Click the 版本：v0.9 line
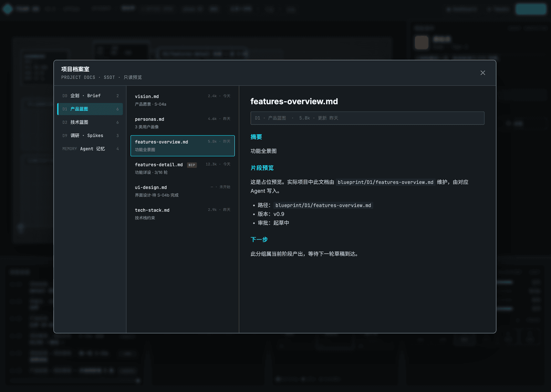This screenshot has width=551, height=392. click(271, 214)
